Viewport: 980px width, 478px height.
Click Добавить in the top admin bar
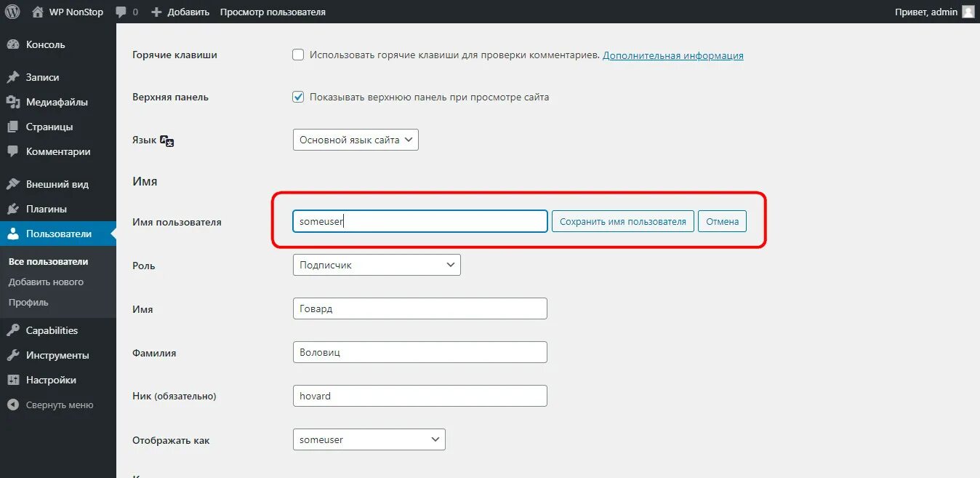(188, 12)
